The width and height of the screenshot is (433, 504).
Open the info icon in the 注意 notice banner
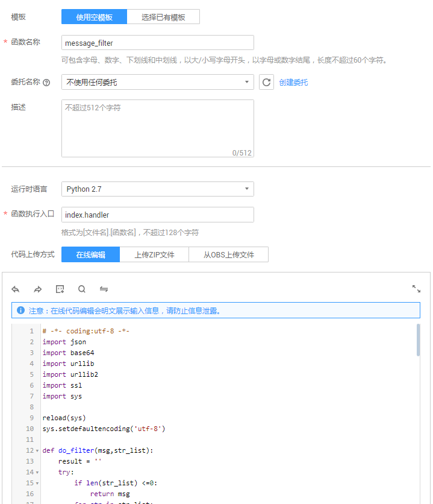[20, 310]
